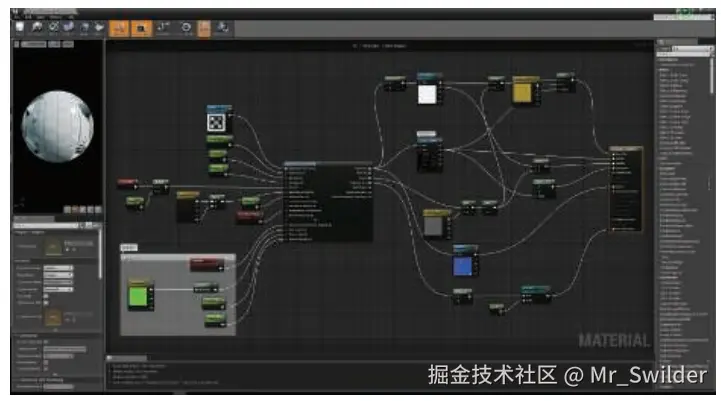Click the lower asset thumbnail in Details panel
The width and height of the screenshot is (721, 401).
[x=53, y=317]
